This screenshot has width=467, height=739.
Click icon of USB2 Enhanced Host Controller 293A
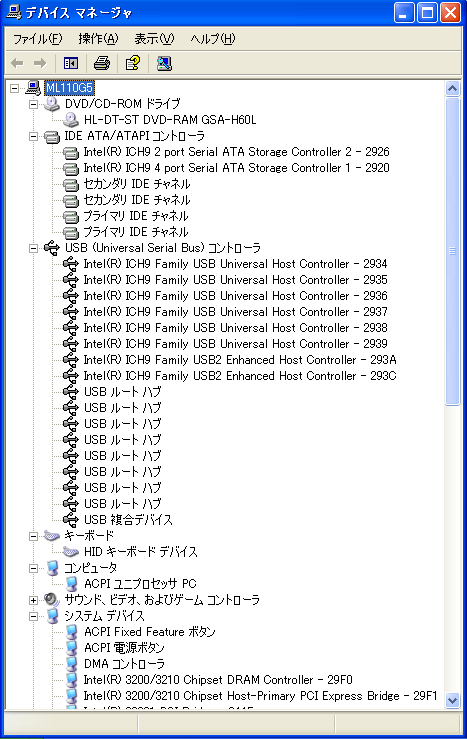pyautogui.click(x=71, y=360)
